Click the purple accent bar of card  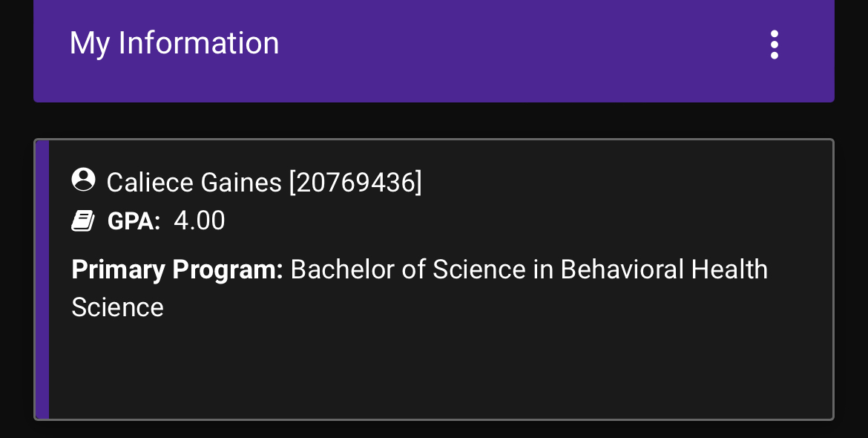42,280
